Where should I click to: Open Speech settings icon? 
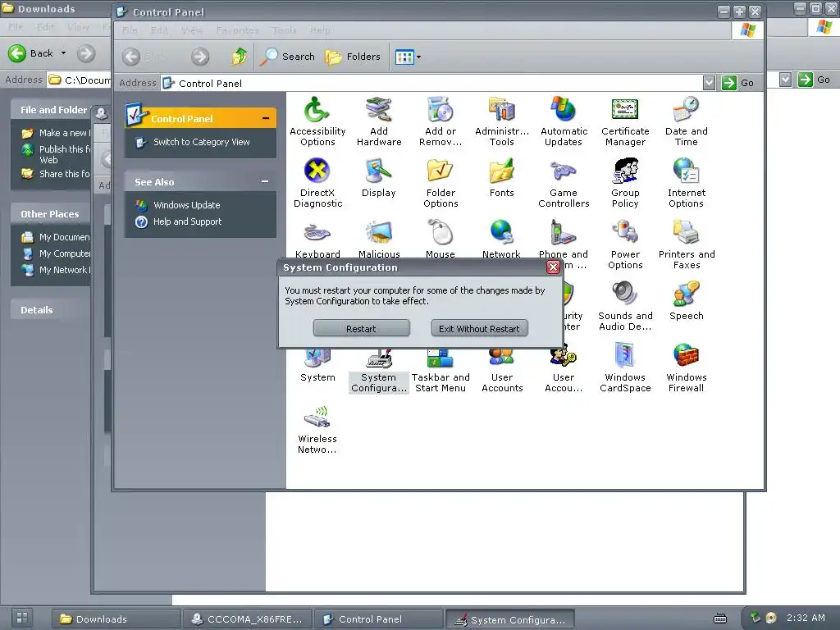click(x=687, y=301)
